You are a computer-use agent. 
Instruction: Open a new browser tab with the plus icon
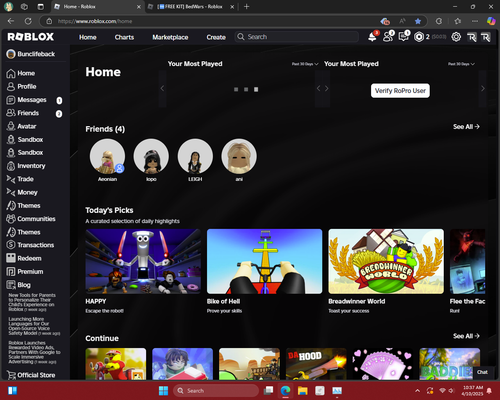(x=246, y=6)
